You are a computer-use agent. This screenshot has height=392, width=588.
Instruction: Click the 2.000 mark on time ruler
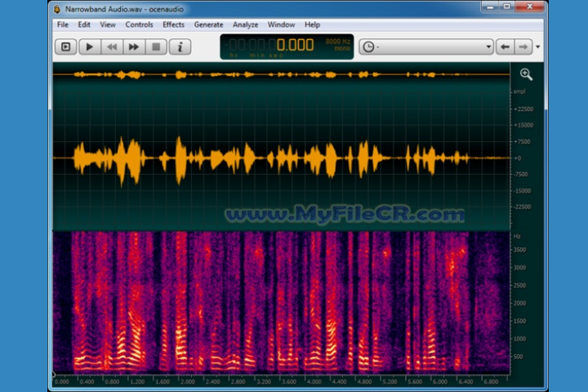[x=188, y=382]
